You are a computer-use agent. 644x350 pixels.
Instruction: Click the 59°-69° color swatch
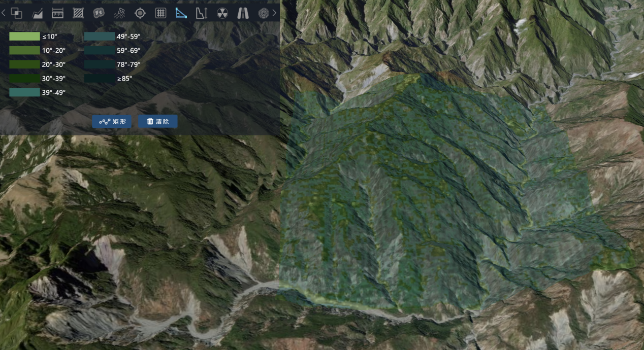[x=99, y=51]
